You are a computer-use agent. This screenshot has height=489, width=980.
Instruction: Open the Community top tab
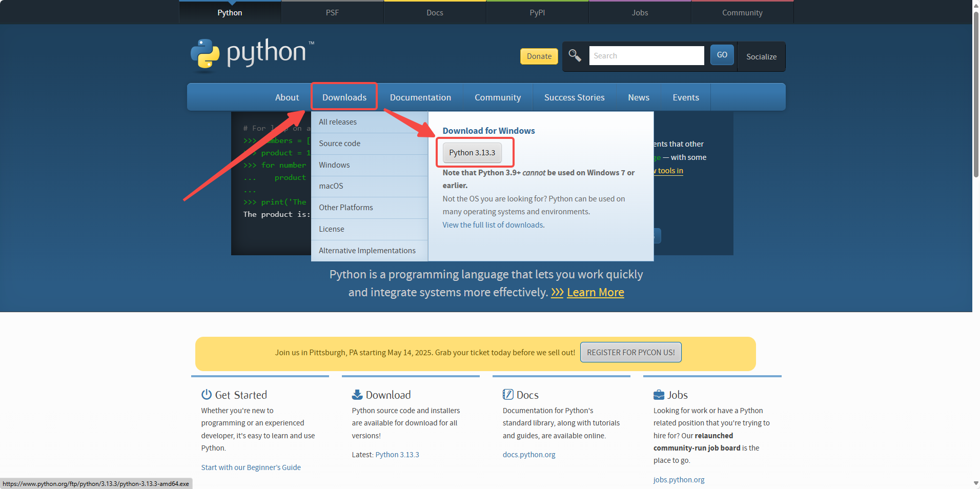click(x=742, y=12)
